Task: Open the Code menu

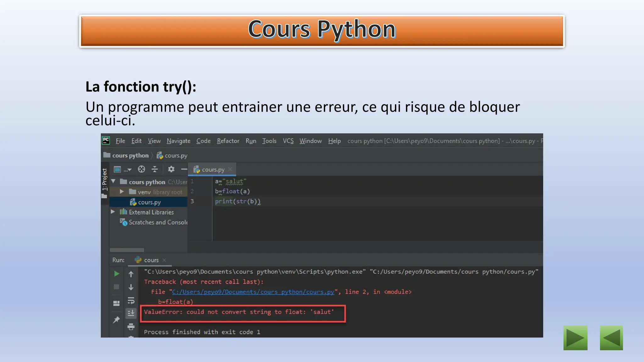Action: pyautogui.click(x=203, y=141)
